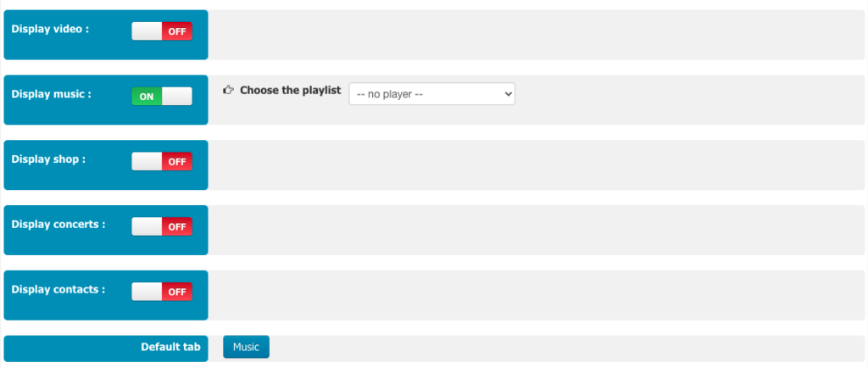
Task: Select the Music default tab button
Action: point(246,347)
